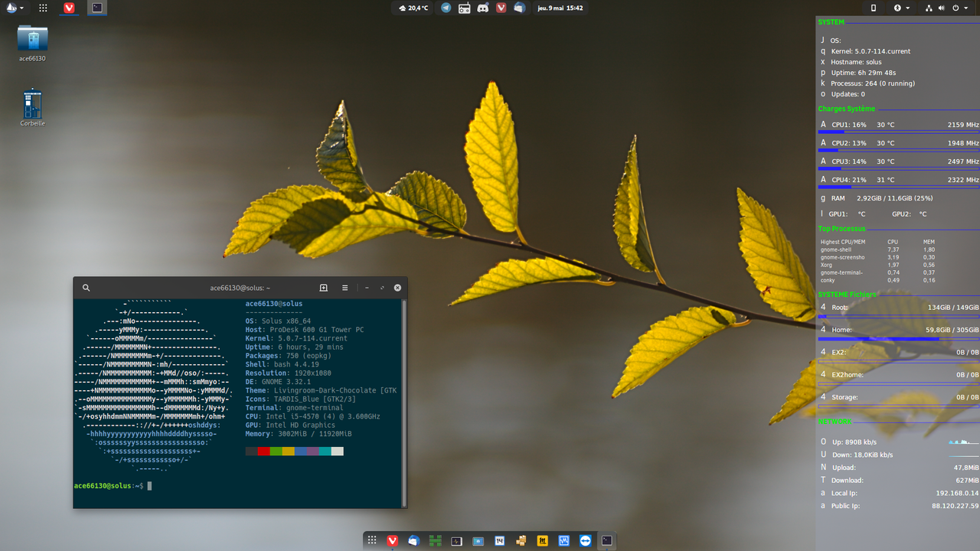
Task: Click the Public Ip 88.120.227.59 line
Action: 900,506
